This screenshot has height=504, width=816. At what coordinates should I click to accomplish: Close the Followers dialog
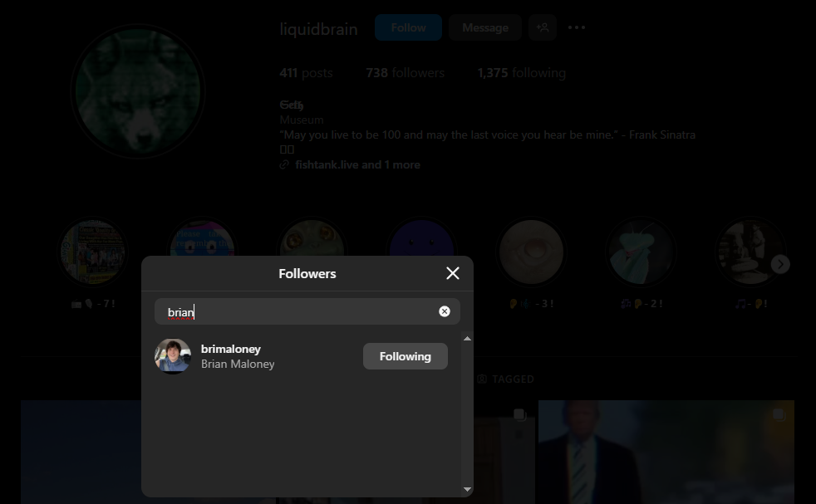[453, 273]
